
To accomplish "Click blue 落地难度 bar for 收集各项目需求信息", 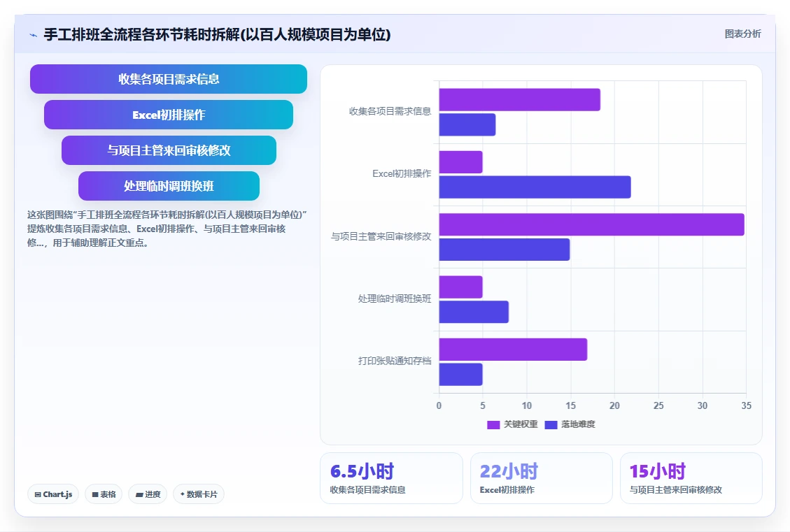I will click(x=467, y=125).
